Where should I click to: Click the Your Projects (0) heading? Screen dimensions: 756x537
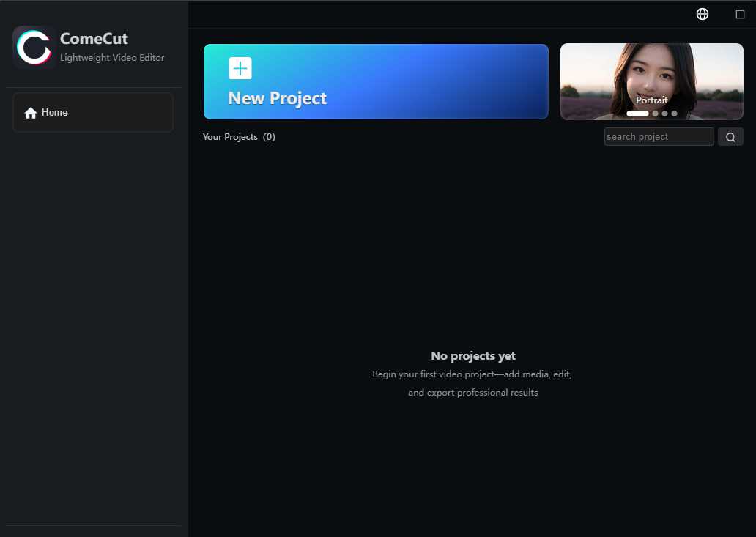click(239, 137)
